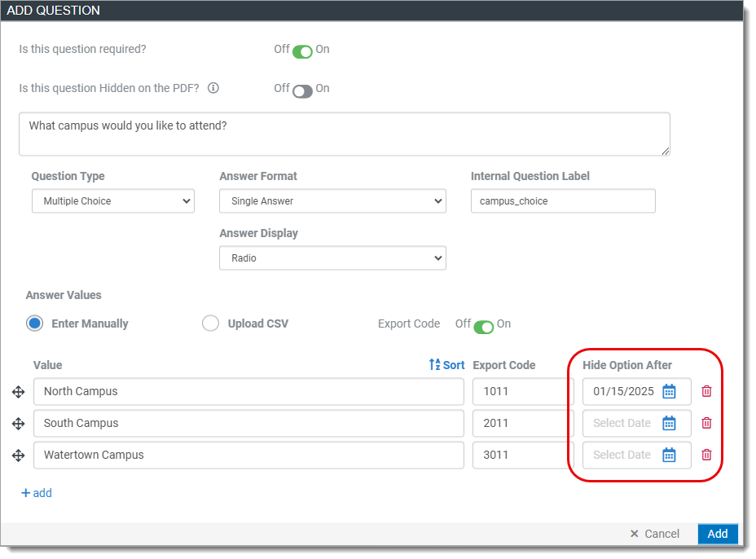Open the Answer Format dropdown
The image size is (756, 559).
click(x=332, y=201)
